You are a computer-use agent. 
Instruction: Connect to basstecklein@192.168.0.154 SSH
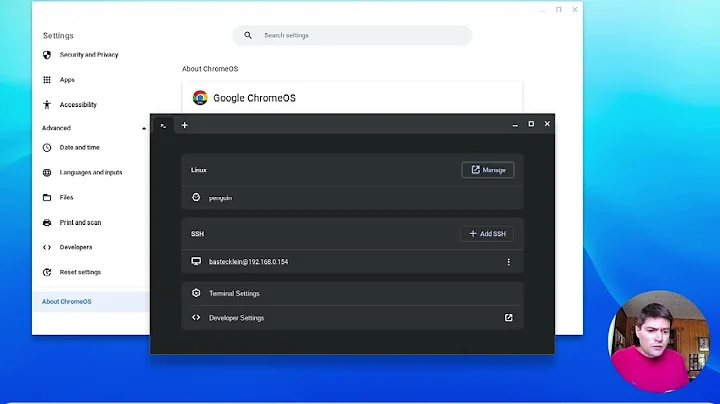click(x=352, y=262)
